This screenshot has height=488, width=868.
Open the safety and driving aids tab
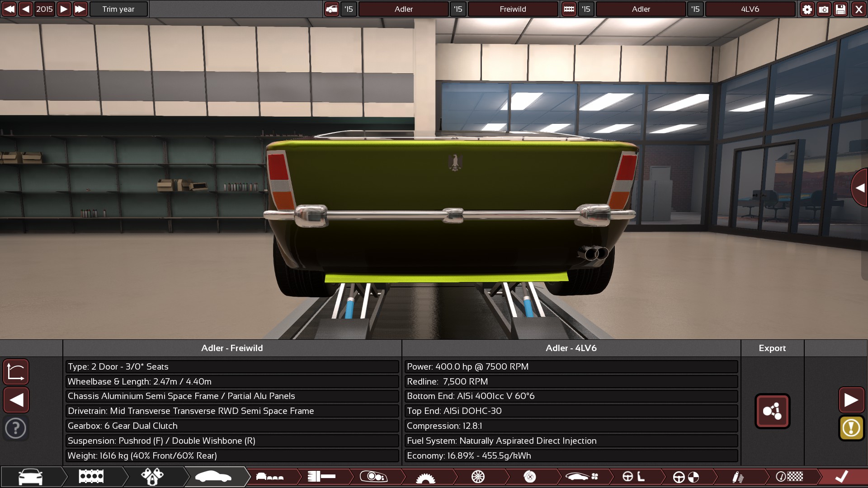686,477
